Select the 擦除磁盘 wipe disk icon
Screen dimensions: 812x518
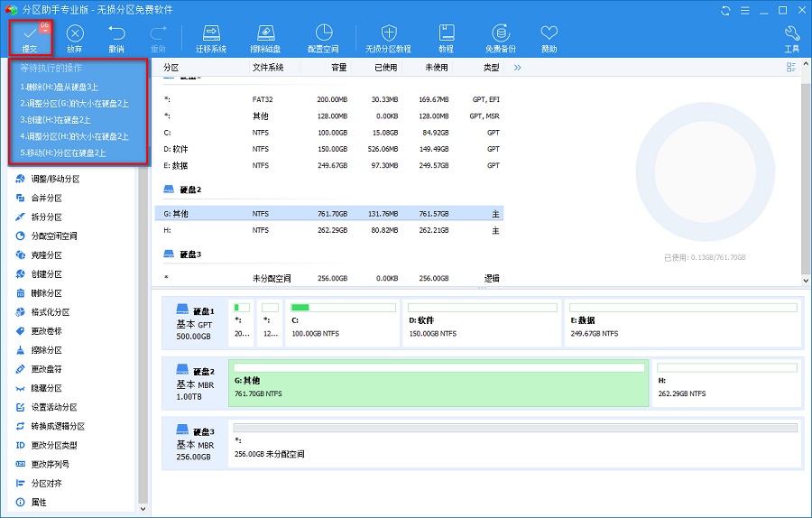point(264,34)
